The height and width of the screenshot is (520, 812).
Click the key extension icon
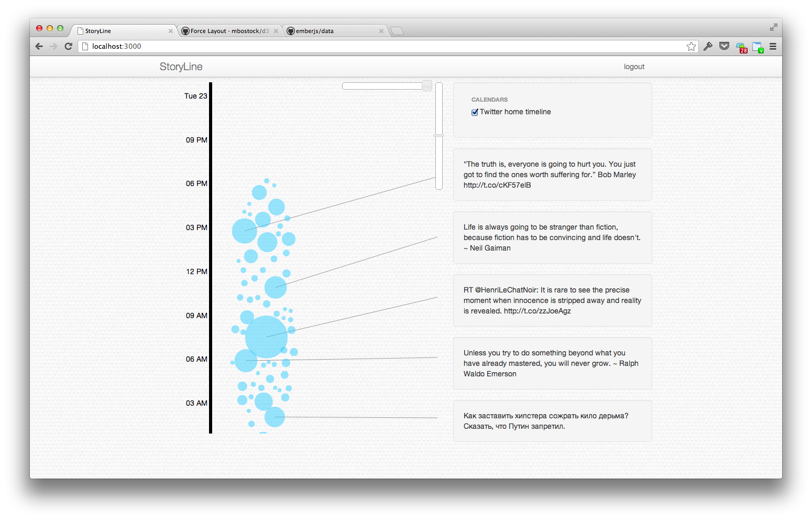click(x=708, y=47)
